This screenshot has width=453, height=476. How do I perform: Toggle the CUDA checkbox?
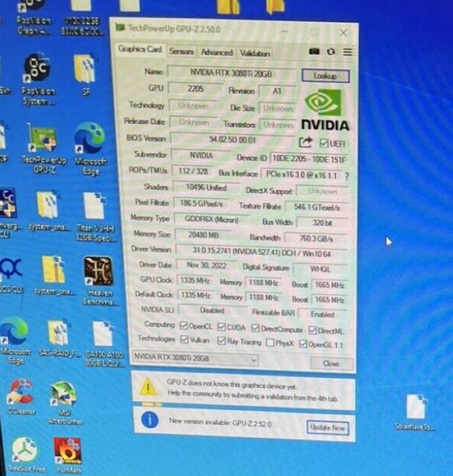click(221, 327)
